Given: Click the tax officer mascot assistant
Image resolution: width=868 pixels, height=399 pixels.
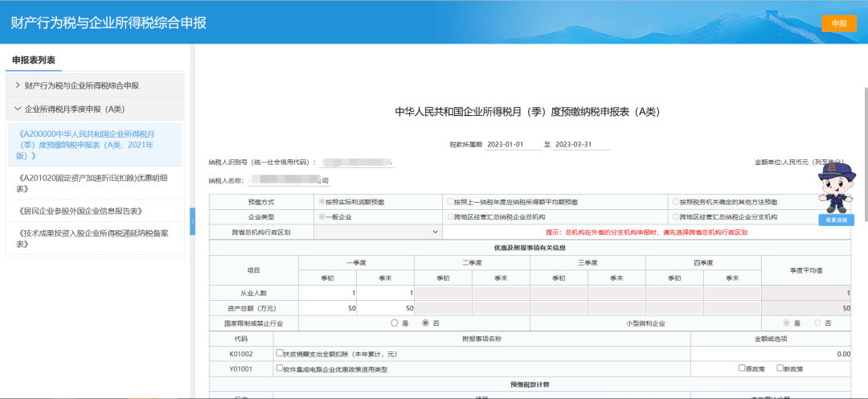Looking at the screenshot, I should point(836,187).
